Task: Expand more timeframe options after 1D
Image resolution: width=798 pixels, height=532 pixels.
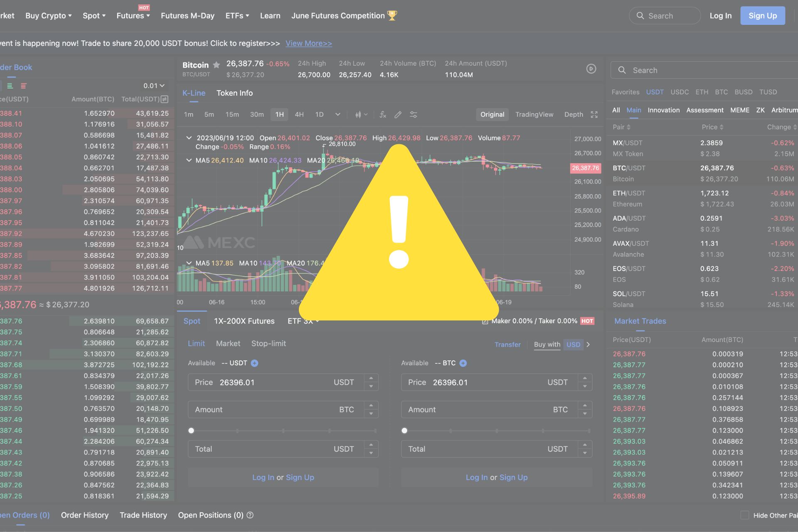Action: tap(337, 114)
